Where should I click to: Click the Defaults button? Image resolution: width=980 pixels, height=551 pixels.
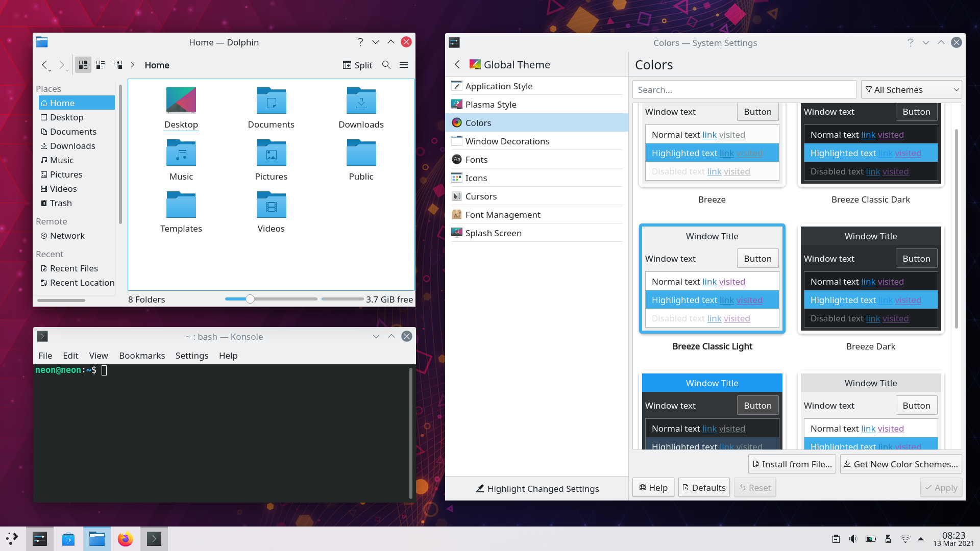point(704,488)
